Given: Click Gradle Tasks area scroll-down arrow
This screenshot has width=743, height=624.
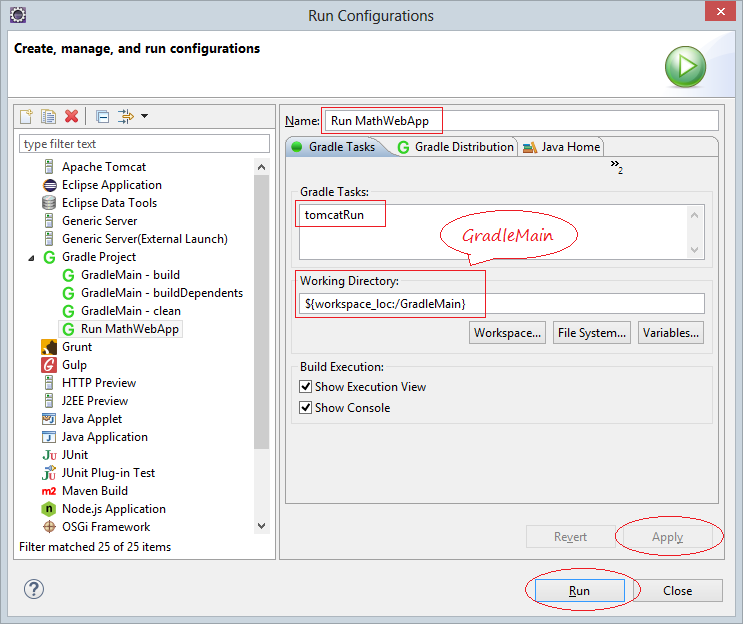Looking at the screenshot, I should tap(695, 250).
